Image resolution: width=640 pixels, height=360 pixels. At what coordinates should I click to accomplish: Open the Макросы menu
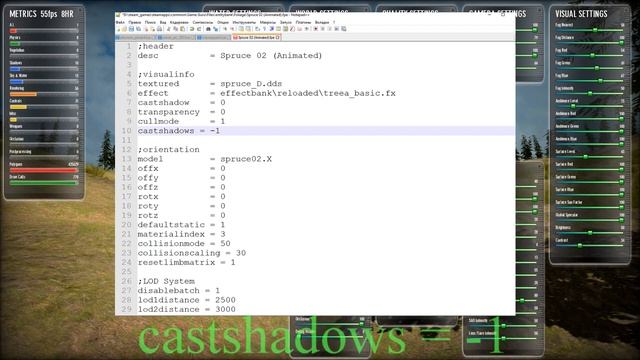coord(268,22)
